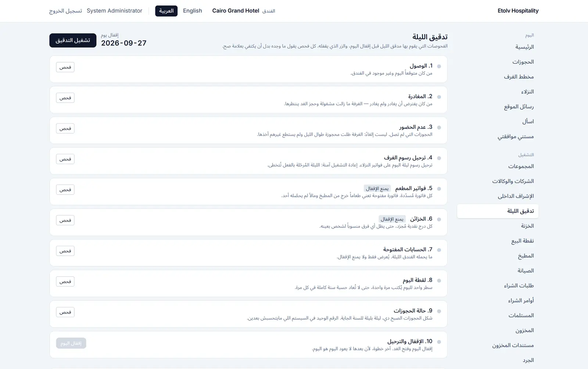Click the status dot beside عدم الحضور
Viewport: 588px width, 369px height.
coord(439,127)
